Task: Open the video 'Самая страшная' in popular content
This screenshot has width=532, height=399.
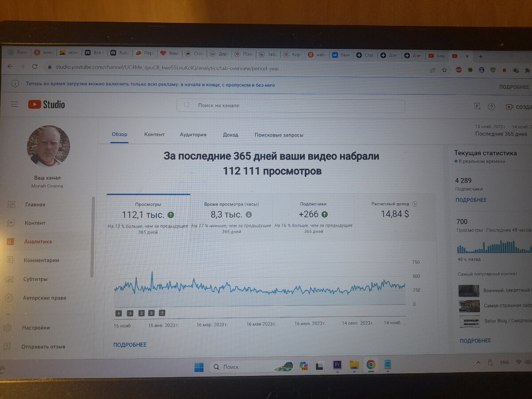Action: click(x=507, y=306)
